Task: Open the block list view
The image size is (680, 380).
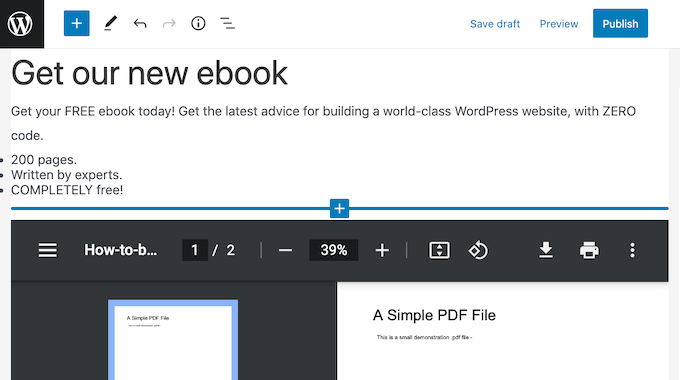Action: pos(227,23)
